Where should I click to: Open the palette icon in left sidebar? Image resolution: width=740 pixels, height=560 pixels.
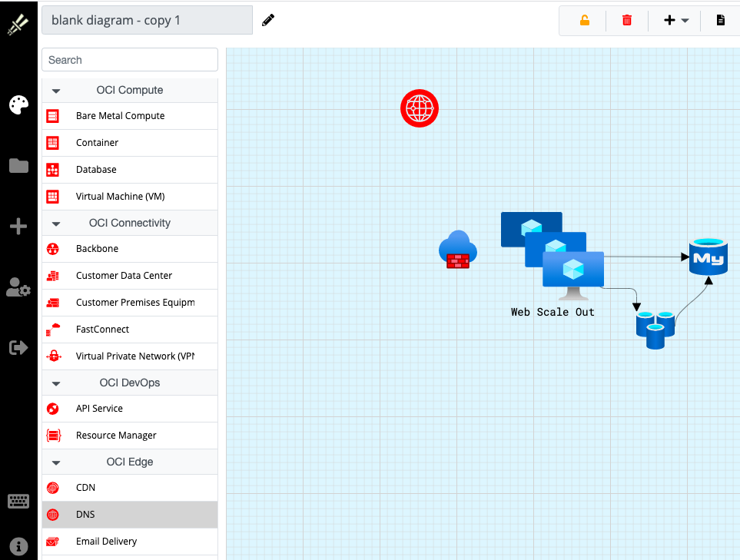coord(19,104)
